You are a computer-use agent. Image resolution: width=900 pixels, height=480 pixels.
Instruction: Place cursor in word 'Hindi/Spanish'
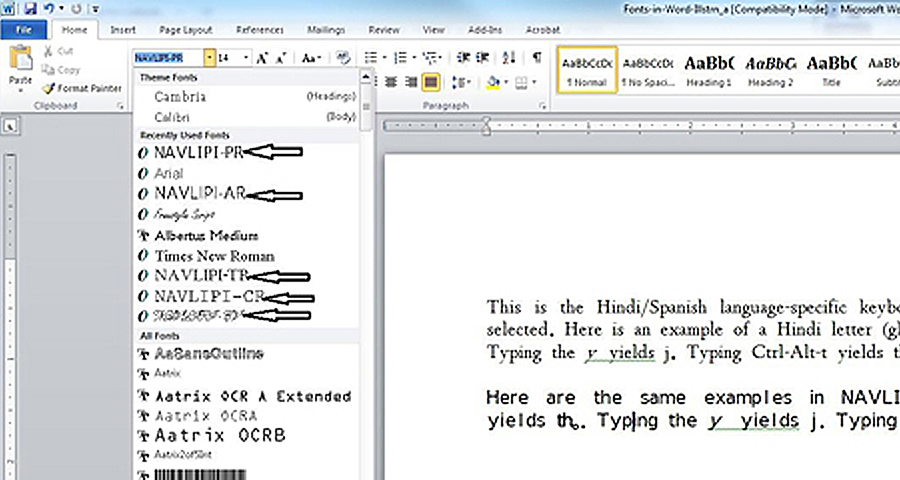point(651,307)
